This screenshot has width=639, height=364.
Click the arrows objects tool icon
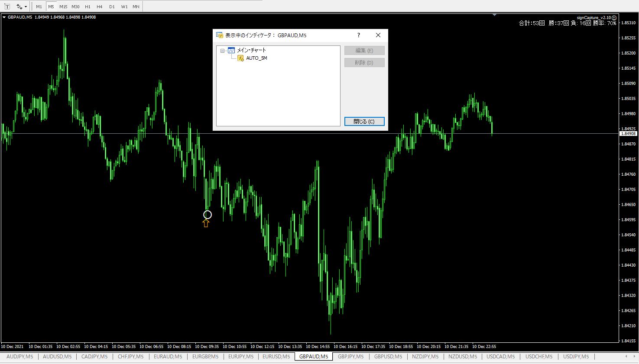pos(19,6)
